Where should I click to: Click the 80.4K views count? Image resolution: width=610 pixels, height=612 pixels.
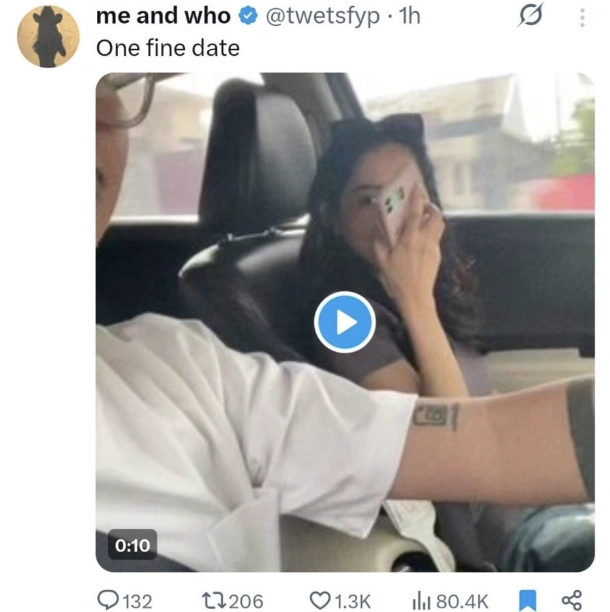[x=462, y=600]
